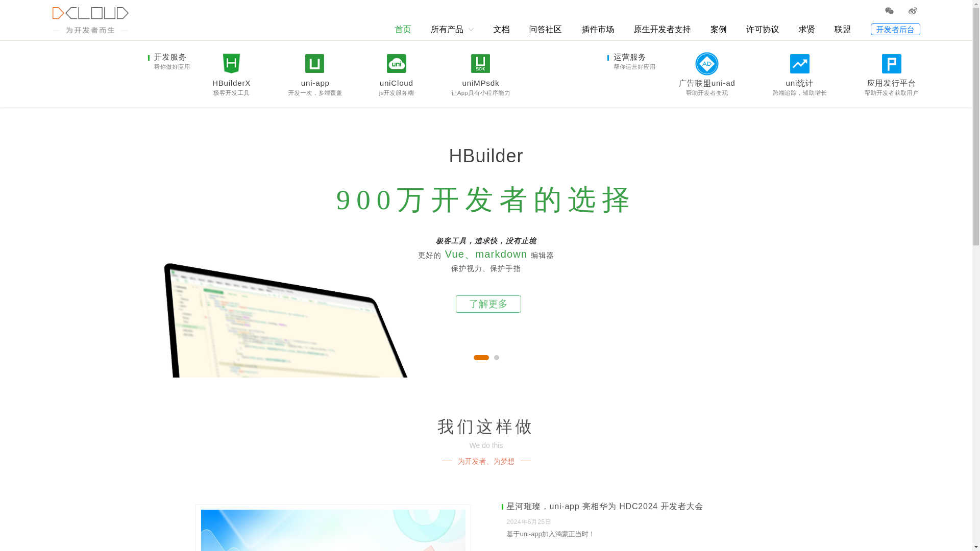Image resolution: width=980 pixels, height=551 pixels.
Task: Open 许可协议 navigation item
Action: click(763, 30)
